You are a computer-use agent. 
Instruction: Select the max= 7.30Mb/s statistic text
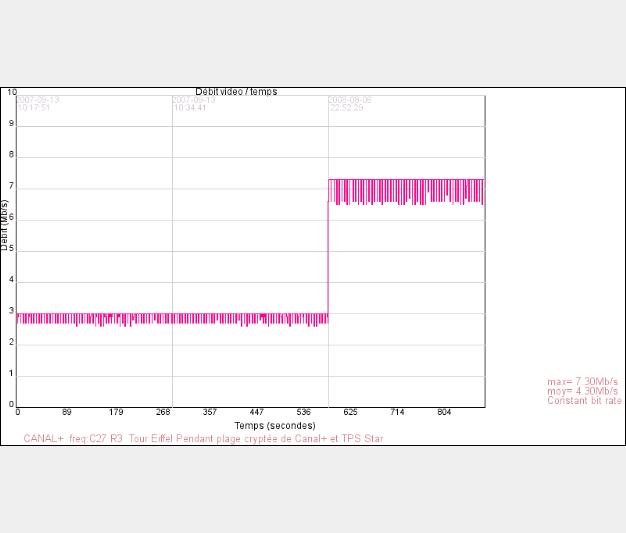[x=582, y=382]
